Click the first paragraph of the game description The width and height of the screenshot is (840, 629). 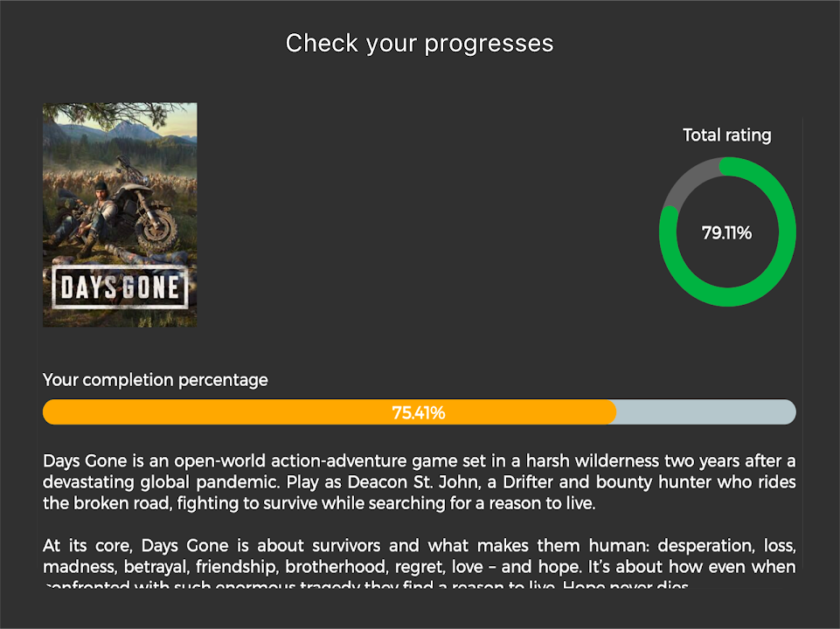pyautogui.click(x=420, y=481)
